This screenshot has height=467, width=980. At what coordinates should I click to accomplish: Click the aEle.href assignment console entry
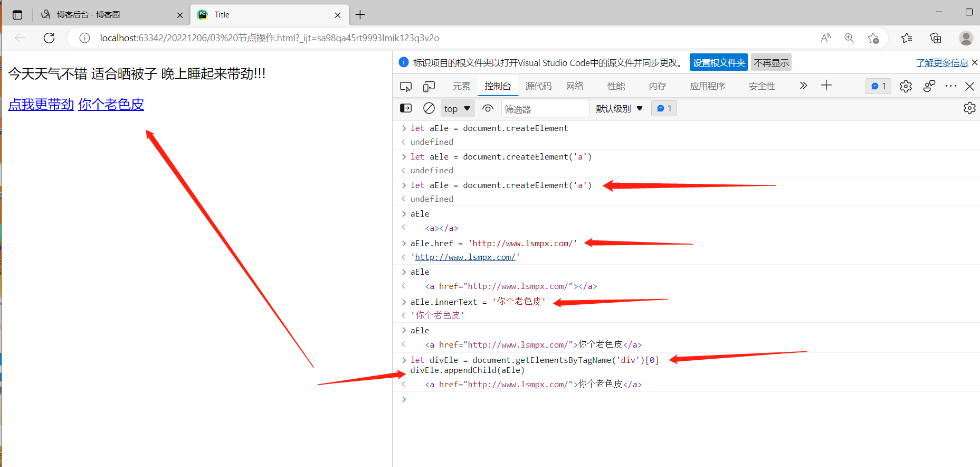pos(494,244)
